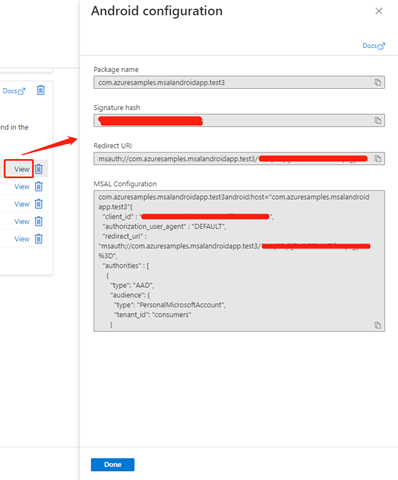Copy the MSAL Configuration text
The height and width of the screenshot is (480, 398).
(x=377, y=325)
